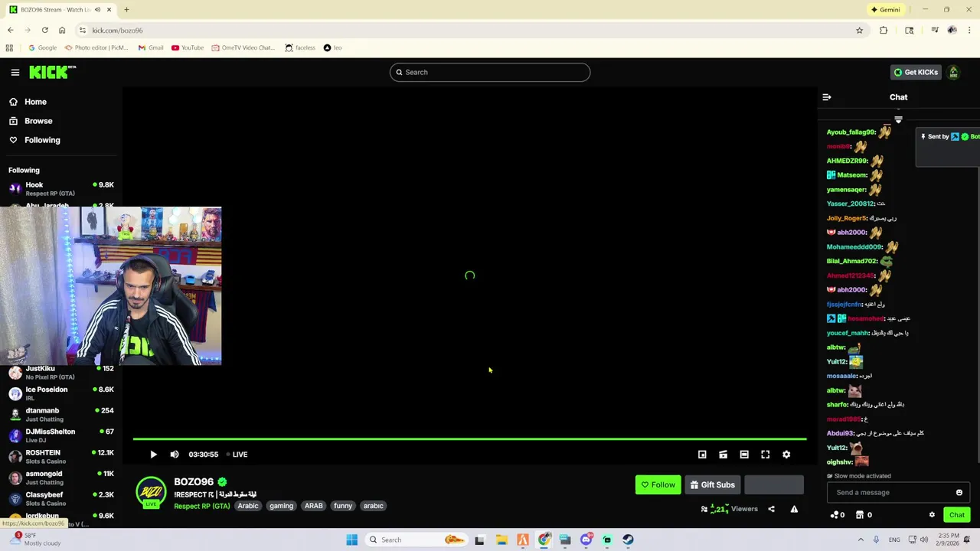Open the browser apps grid icon
The width and height of the screenshot is (980, 551).
point(9,47)
